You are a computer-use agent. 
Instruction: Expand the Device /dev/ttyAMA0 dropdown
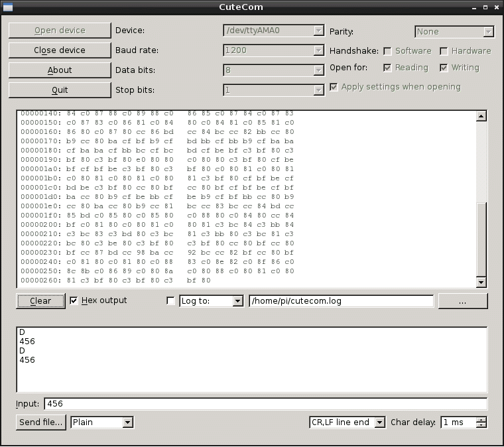(318, 31)
